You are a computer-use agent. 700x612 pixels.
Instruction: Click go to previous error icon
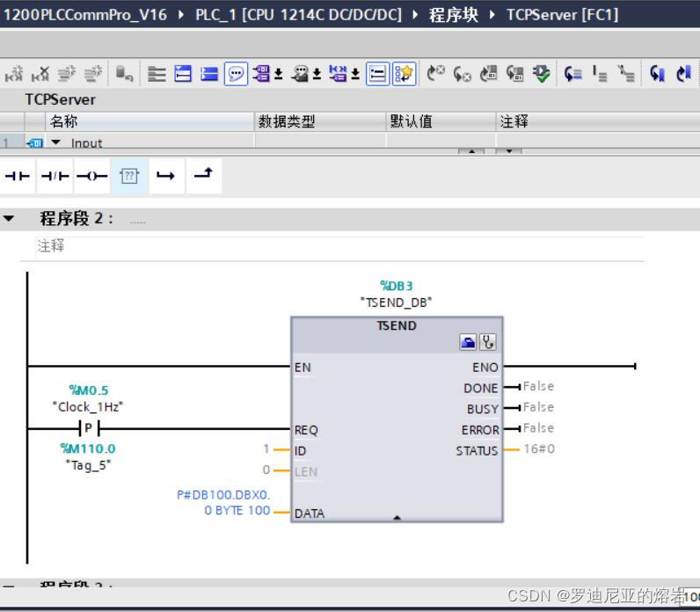click(462, 74)
